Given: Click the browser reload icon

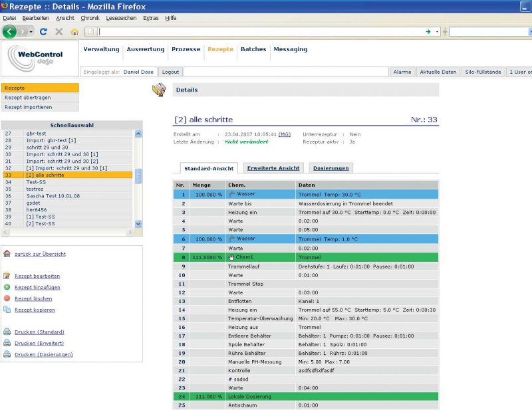Looking at the screenshot, I should [x=43, y=32].
